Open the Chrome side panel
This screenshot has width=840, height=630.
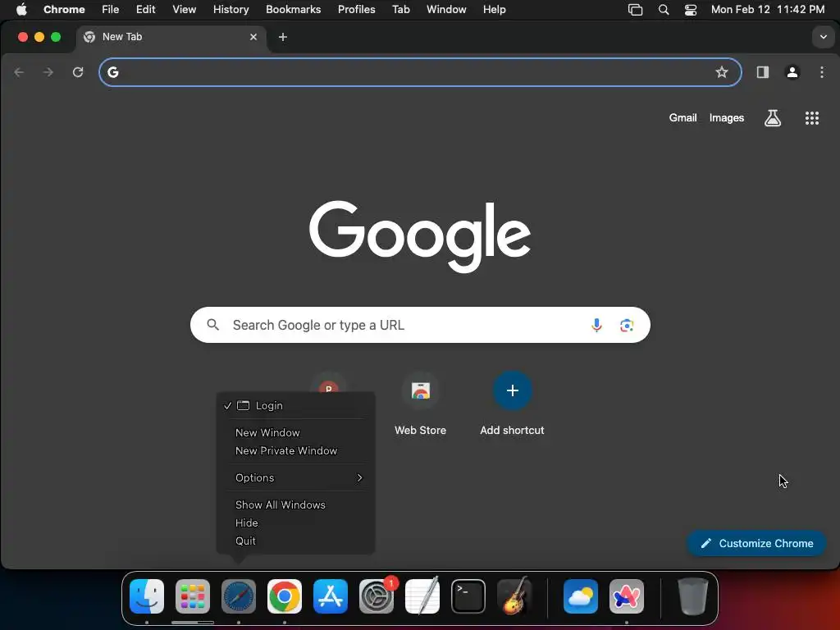tap(763, 72)
